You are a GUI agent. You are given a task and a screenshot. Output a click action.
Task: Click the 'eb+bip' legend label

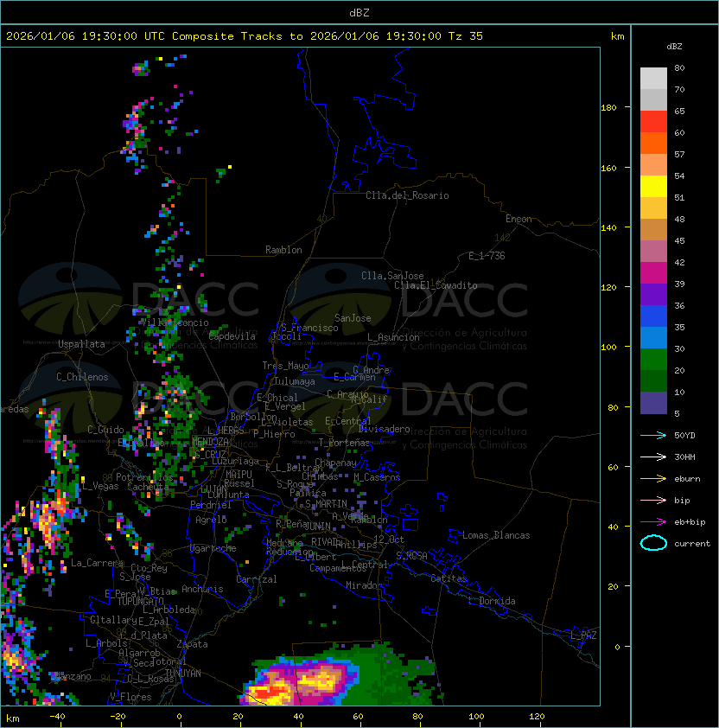[690, 522]
